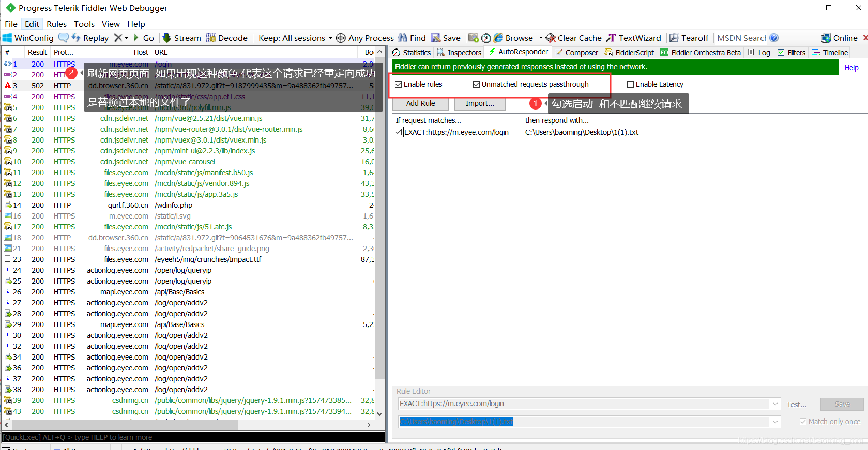Click Clear Cache toolbar icon
The image size is (868, 450).
551,38
